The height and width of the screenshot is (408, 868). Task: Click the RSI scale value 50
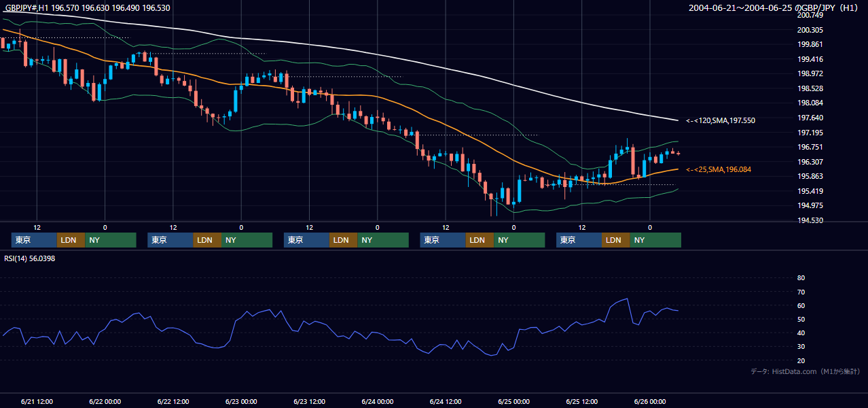[801, 319]
